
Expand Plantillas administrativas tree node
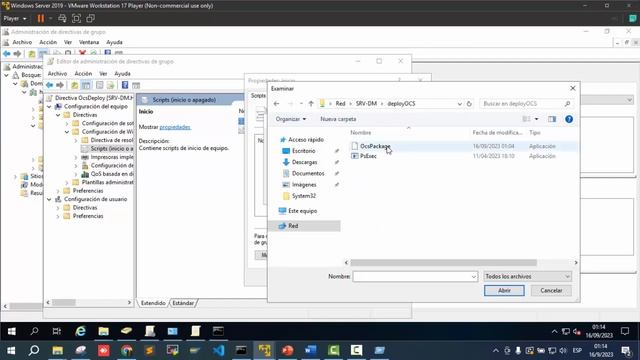67,182
